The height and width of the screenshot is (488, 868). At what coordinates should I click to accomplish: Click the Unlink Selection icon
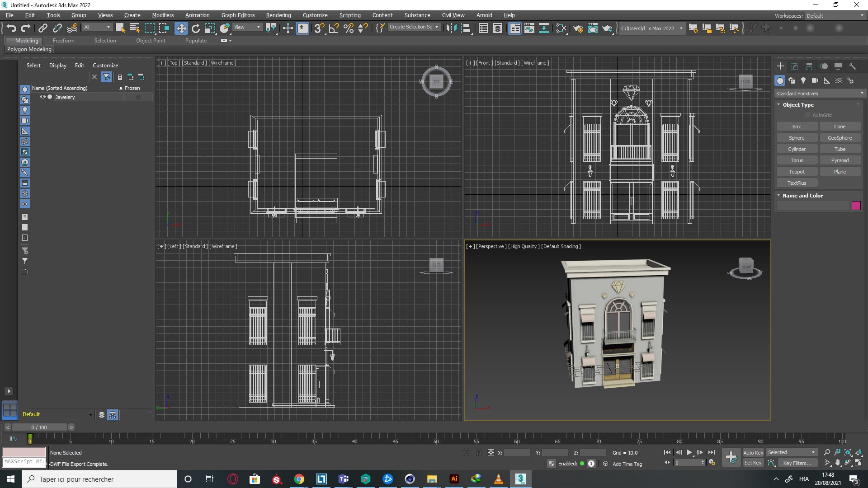57,28
